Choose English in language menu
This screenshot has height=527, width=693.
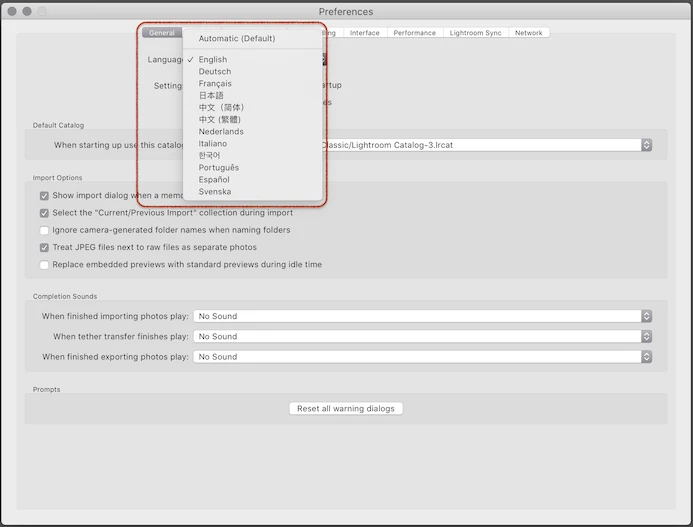click(252, 59)
